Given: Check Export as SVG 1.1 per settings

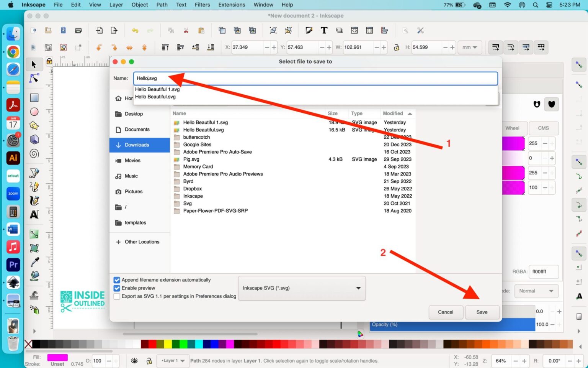Looking at the screenshot, I should [117, 296].
